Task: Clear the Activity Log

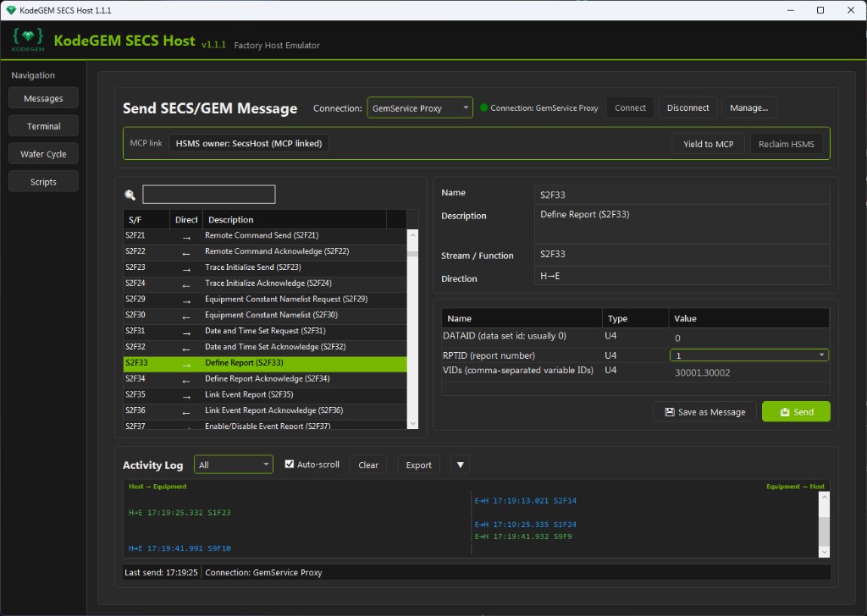Action: tap(367, 465)
